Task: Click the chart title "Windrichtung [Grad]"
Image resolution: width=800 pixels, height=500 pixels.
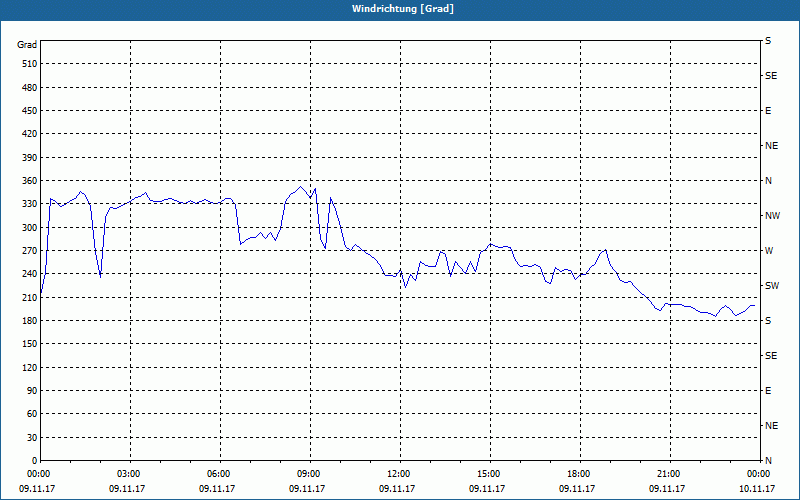Action: (403, 9)
